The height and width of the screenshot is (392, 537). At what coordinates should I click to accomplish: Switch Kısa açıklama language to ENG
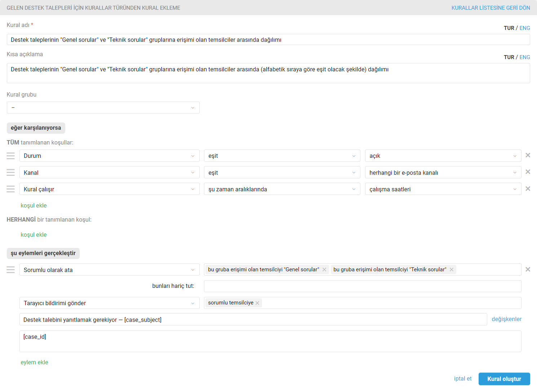[525, 57]
